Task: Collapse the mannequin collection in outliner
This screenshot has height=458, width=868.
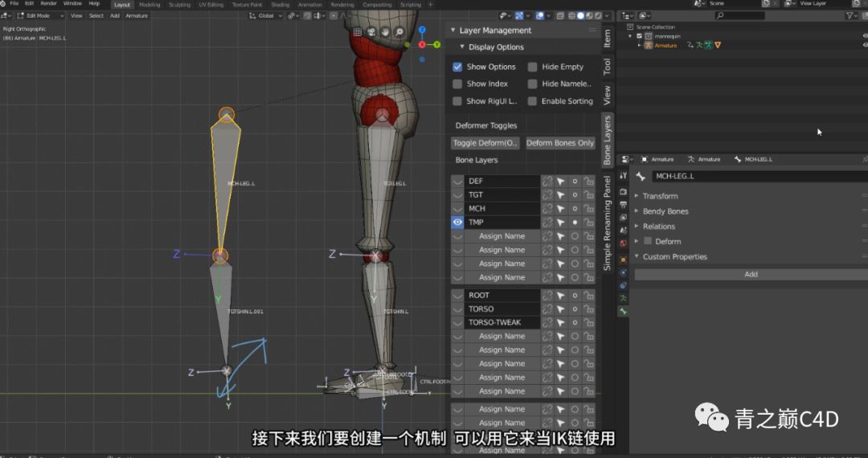Action: [x=630, y=36]
